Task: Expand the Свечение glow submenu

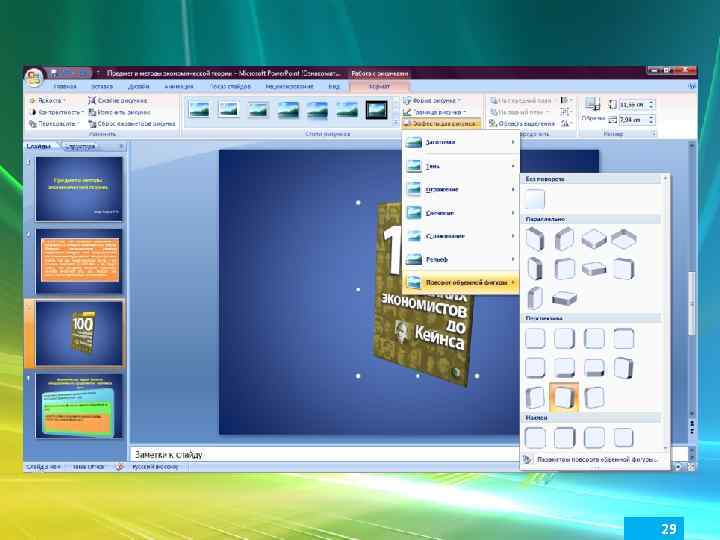Action: pyautogui.click(x=461, y=213)
